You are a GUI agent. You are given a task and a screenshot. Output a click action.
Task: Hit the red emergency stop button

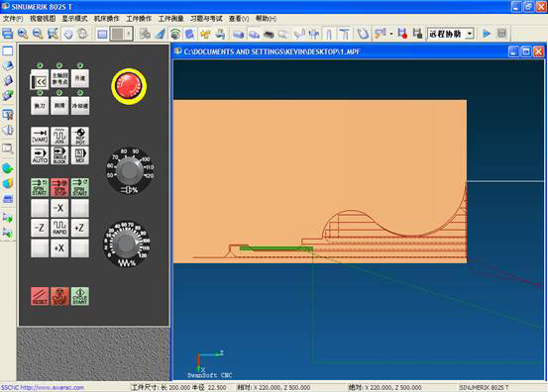click(129, 86)
